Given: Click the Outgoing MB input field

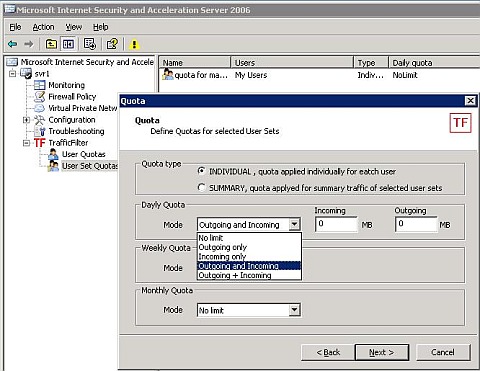Looking at the screenshot, I should 416,224.
